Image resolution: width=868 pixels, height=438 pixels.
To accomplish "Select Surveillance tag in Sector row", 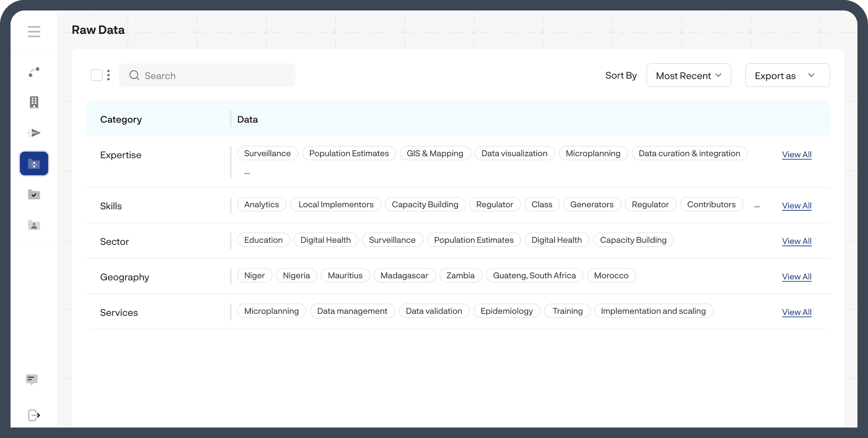I will pyautogui.click(x=392, y=240).
